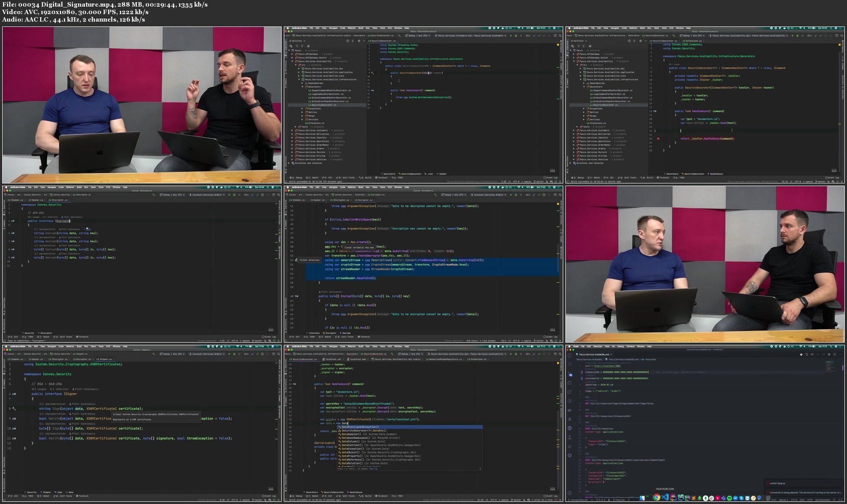Click 'socket hang up' notification in VS Code frame
This screenshot has height=504, width=847.
click(x=804, y=483)
